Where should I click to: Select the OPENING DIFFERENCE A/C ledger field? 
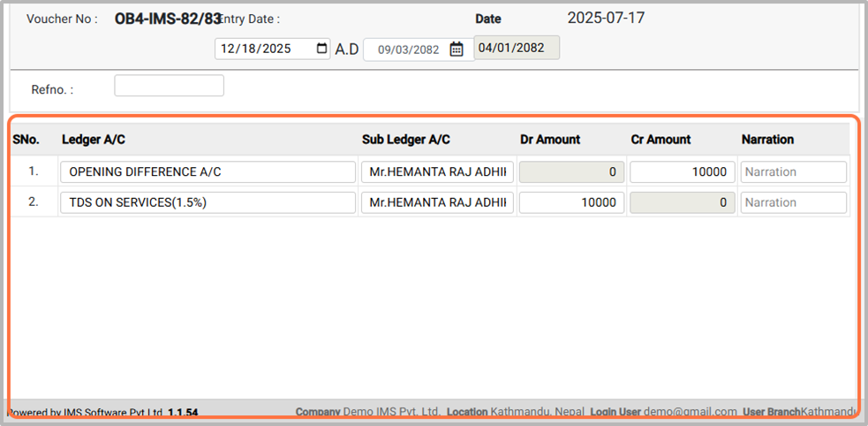click(208, 172)
